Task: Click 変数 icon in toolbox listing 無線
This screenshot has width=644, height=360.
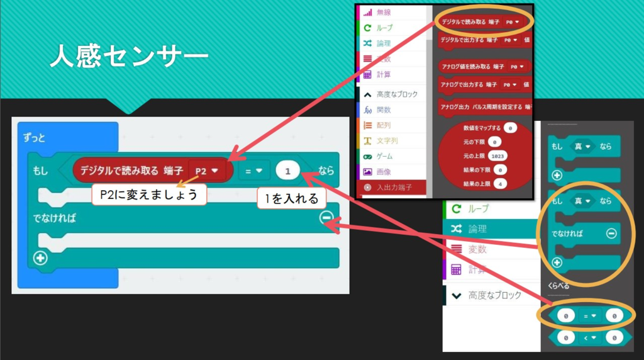Action: pos(367,59)
